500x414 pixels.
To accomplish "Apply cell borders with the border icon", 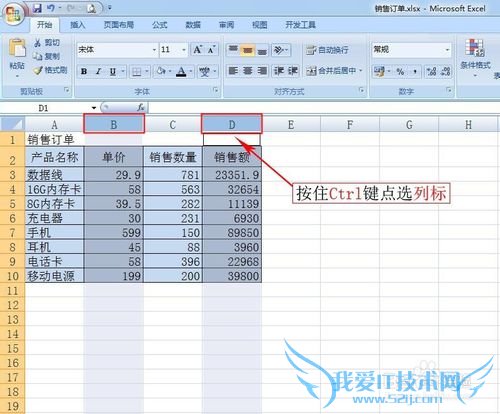I will tap(137, 71).
